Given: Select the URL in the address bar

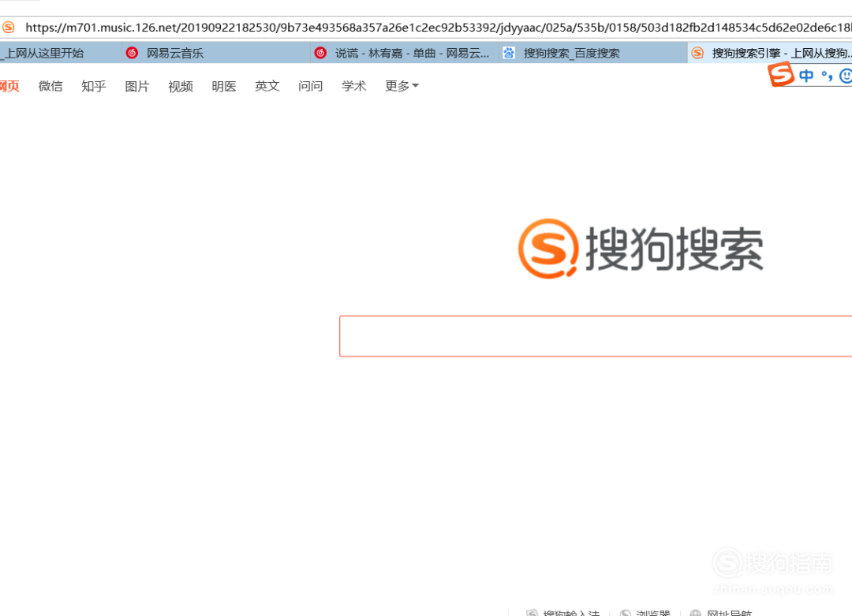Looking at the screenshot, I should tap(437, 28).
